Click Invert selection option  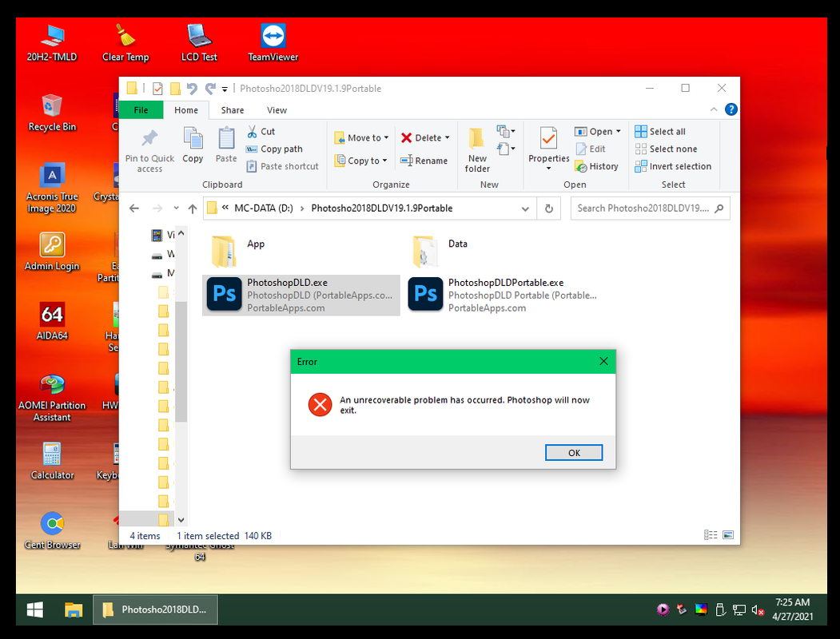tap(673, 166)
